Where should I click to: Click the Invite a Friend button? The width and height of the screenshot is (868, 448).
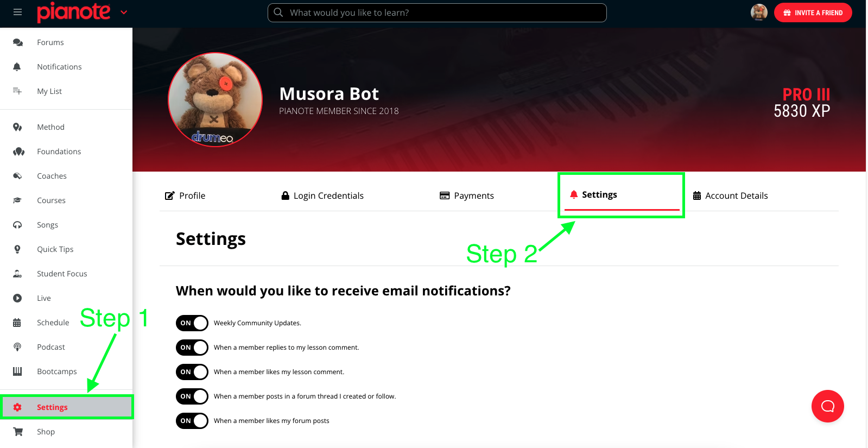click(813, 12)
